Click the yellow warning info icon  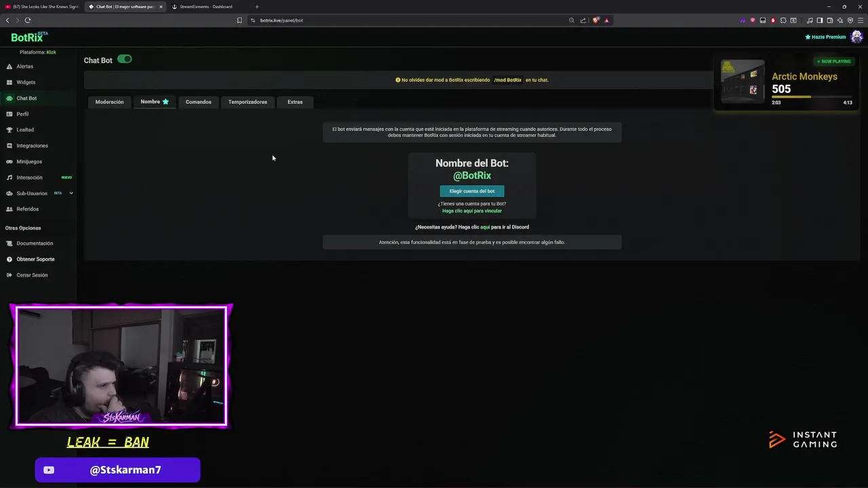(398, 80)
